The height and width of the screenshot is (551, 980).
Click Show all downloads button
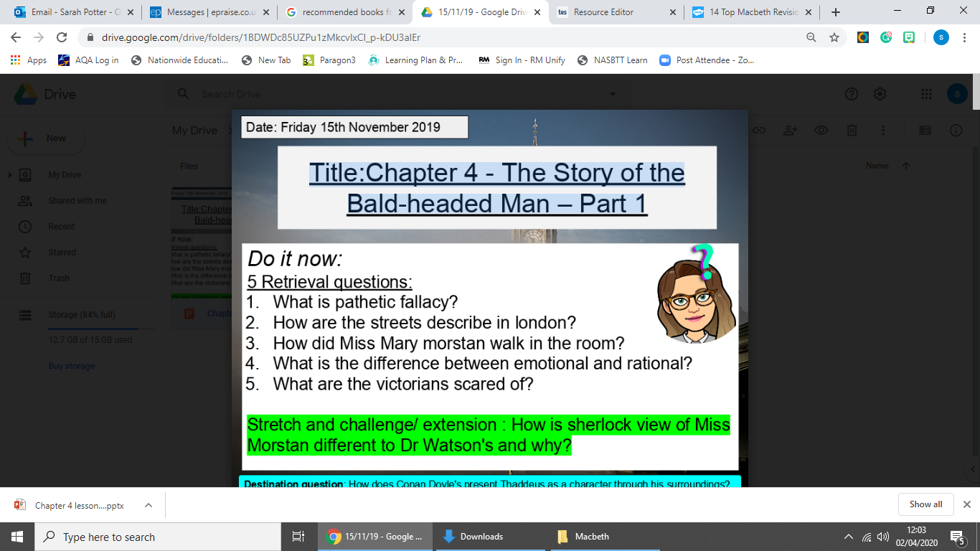click(x=925, y=504)
